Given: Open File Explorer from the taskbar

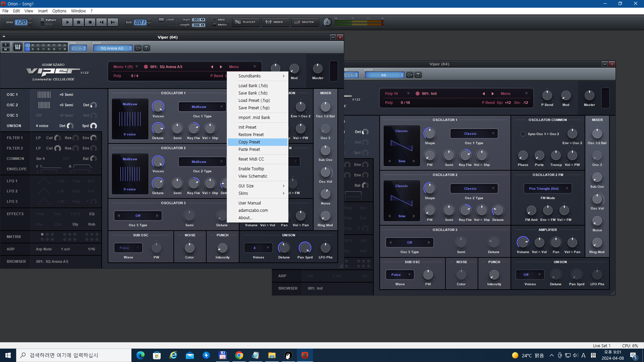Looking at the screenshot, I should coord(272,355).
